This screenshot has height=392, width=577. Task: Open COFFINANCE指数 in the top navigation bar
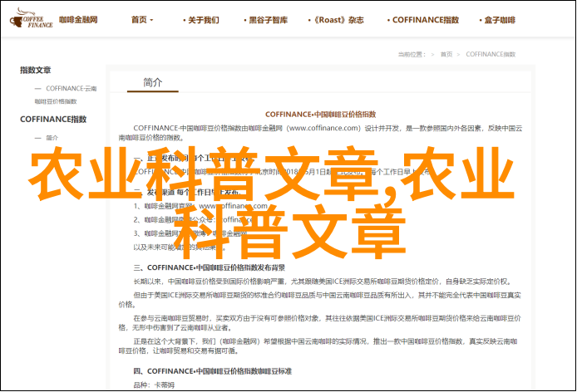click(423, 20)
